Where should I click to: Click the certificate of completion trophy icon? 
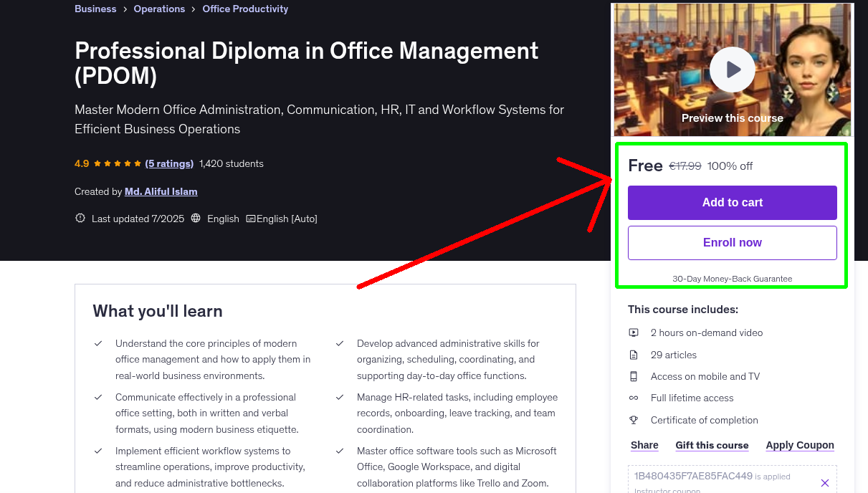(634, 420)
